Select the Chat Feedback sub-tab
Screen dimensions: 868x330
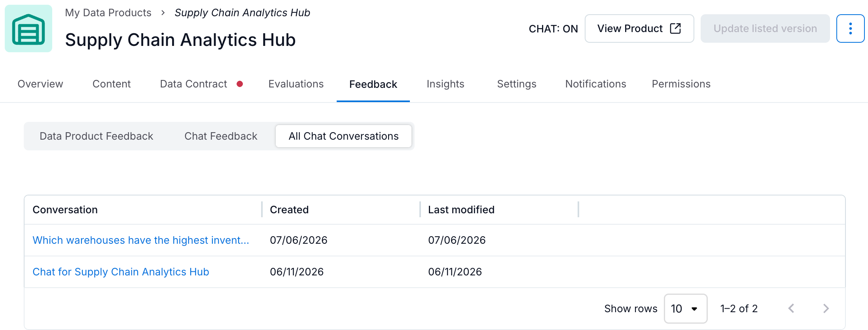point(221,136)
